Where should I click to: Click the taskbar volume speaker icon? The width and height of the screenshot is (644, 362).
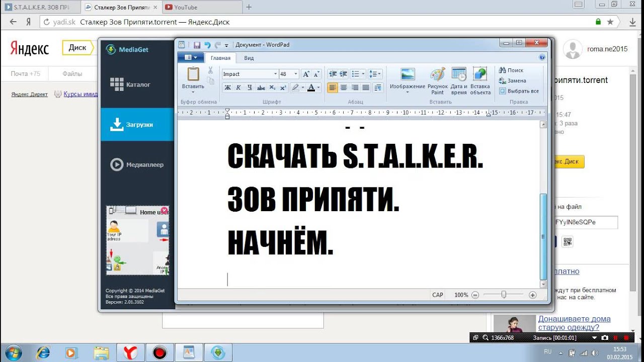click(x=595, y=352)
